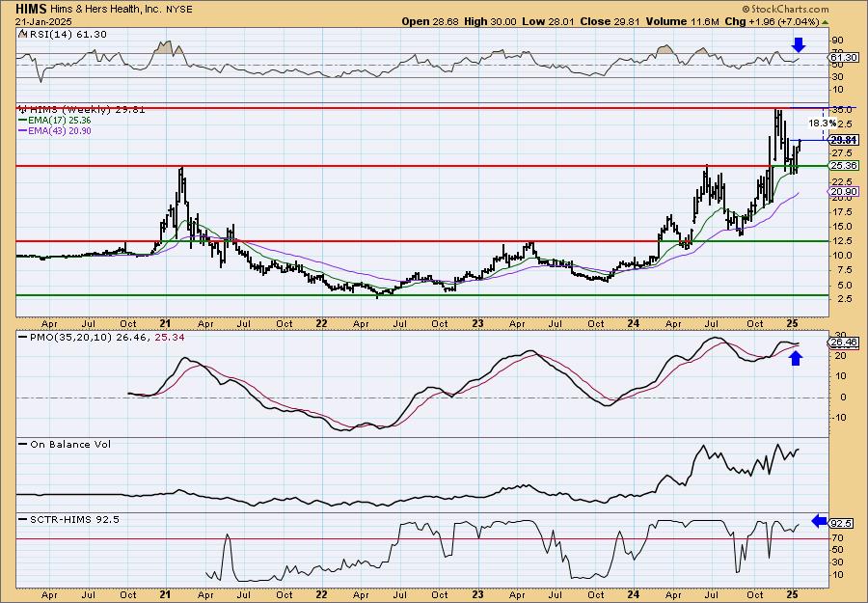Screen dimensions: 868x603
Task: Click the 61.30 RSI value tag on right axis
Action: click(x=844, y=58)
